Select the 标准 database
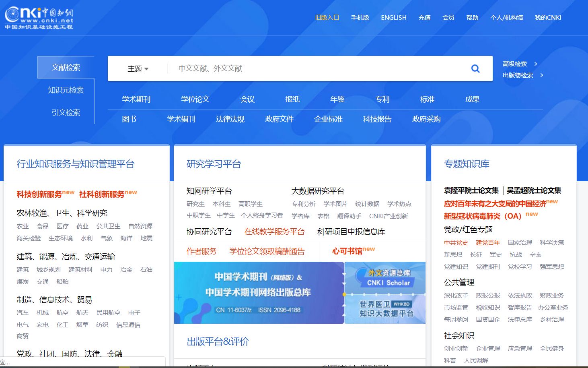588x368 pixels. [427, 99]
